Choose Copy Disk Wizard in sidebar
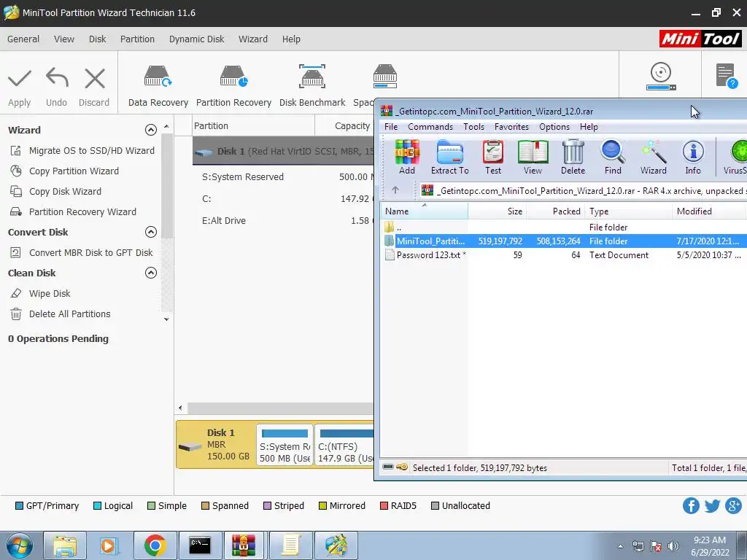Image resolution: width=747 pixels, height=560 pixels. [x=55, y=192]
